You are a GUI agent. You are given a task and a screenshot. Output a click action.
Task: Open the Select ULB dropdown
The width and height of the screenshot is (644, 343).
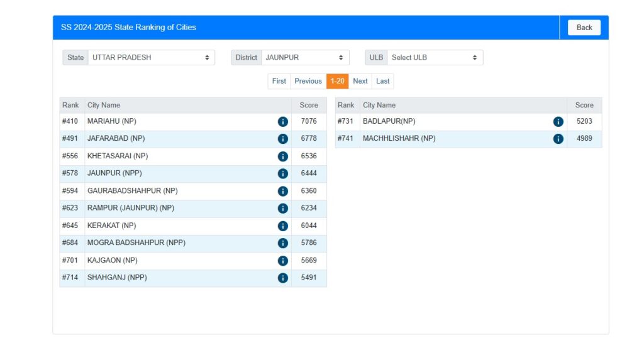(x=435, y=57)
